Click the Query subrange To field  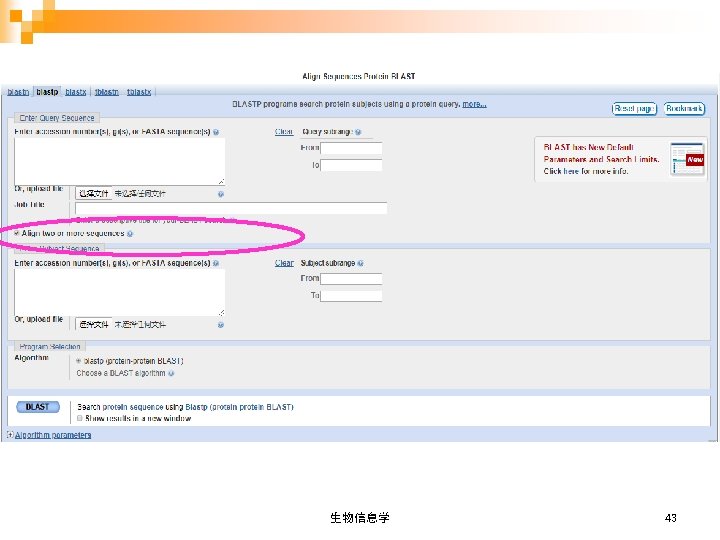pos(351,165)
